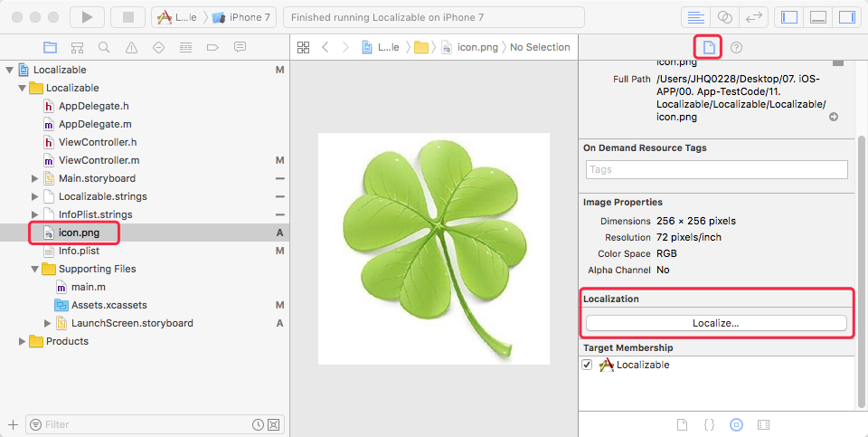Screen dimensions: 868x437
Task: Expand the Main.storyboard disclosure triangle
Action: pos(35,178)
